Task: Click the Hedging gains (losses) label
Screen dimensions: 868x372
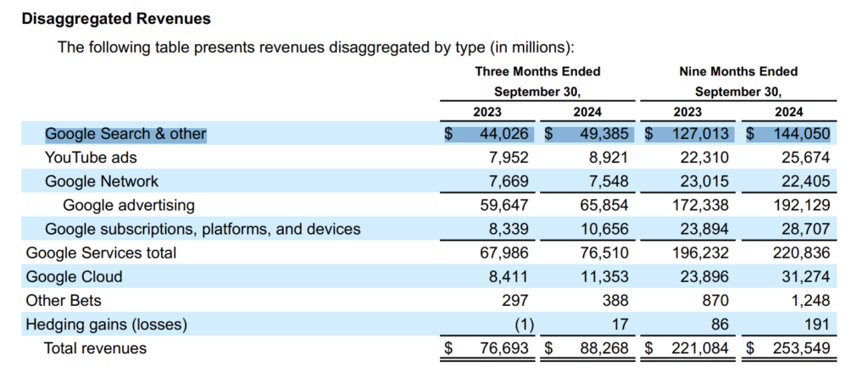Action: 107,324
